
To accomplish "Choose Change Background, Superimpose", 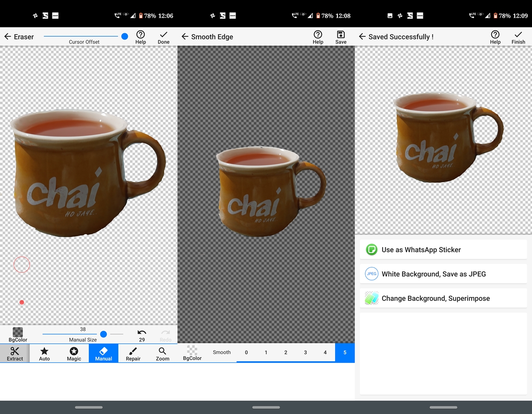I will pos(443,298).
